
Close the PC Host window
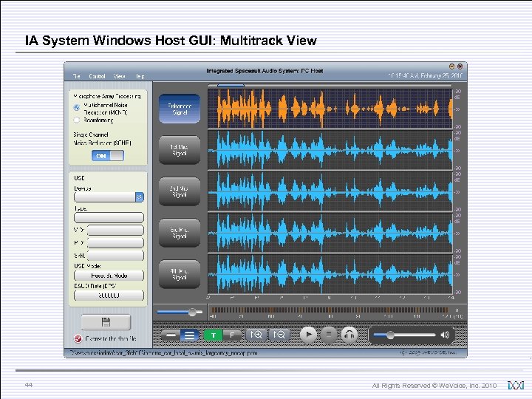pyautogui.click(x=460, y=66)
